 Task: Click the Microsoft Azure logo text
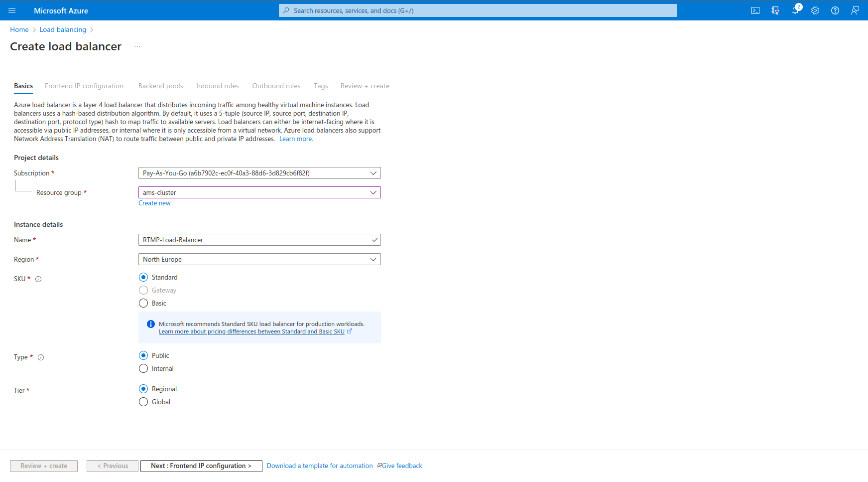click(61, 10)
